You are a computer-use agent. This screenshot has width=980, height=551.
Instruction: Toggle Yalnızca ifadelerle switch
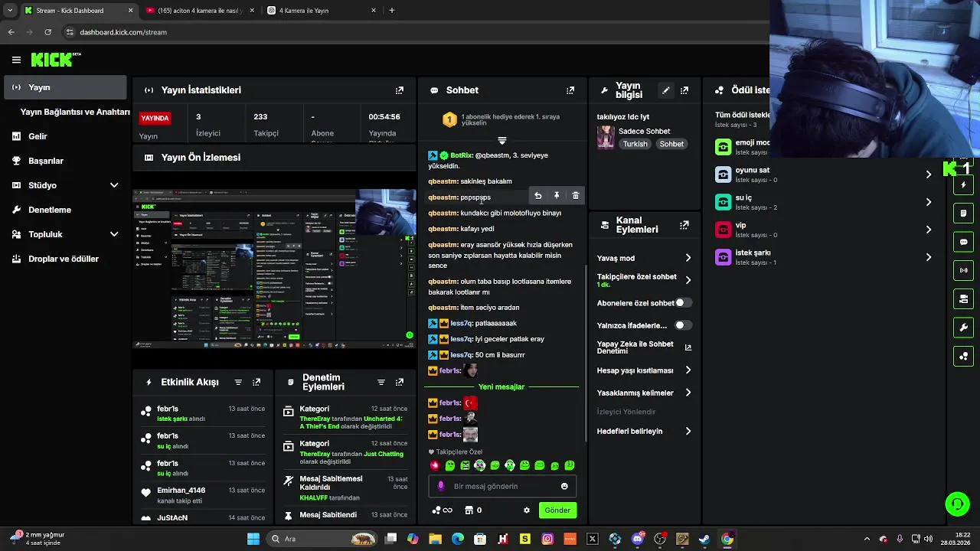683,325
